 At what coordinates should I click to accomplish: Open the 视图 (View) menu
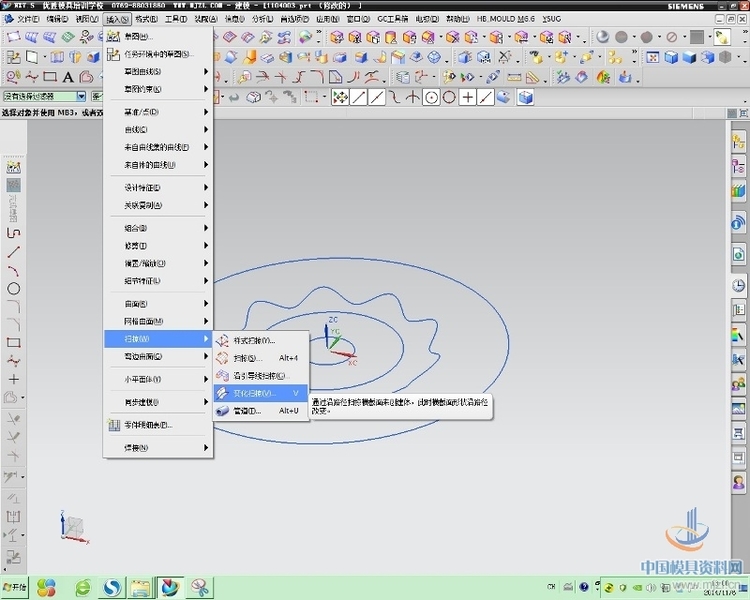coord(87,19)
